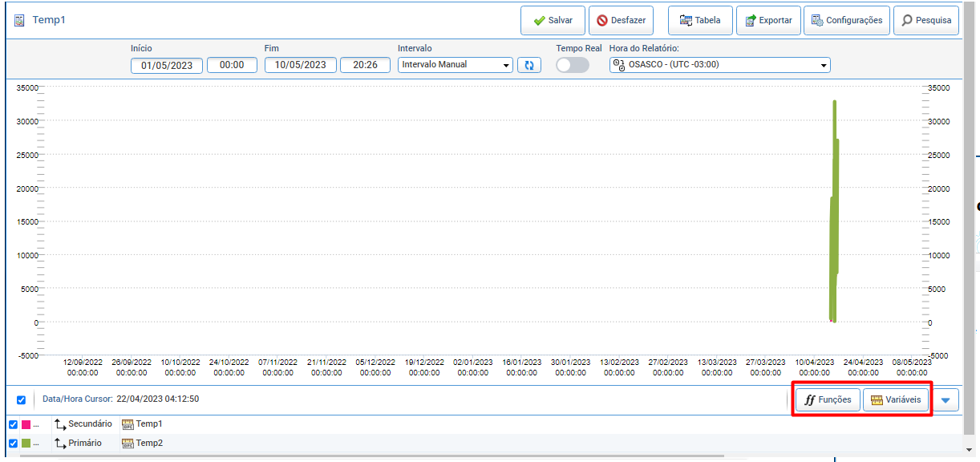Image resolution: width=980 pixels, height=462 pixels.
Task: Open Configurações settings
Action: point(847,21)
